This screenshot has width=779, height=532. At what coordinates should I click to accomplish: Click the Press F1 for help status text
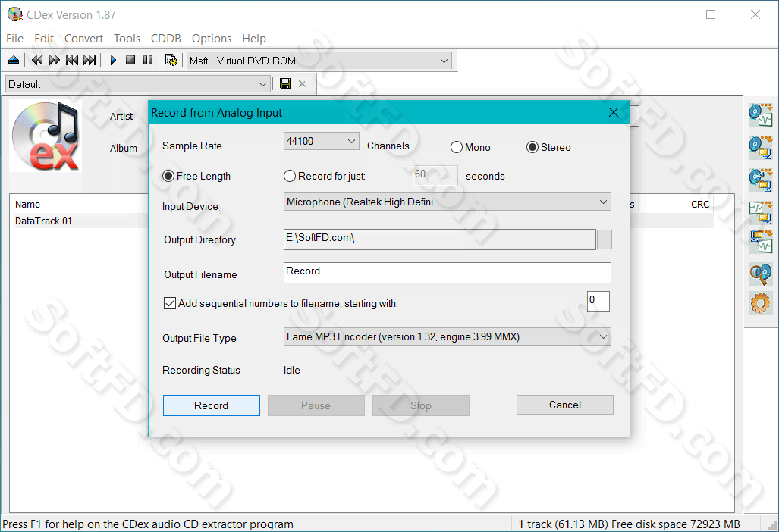tap(148, 524)
